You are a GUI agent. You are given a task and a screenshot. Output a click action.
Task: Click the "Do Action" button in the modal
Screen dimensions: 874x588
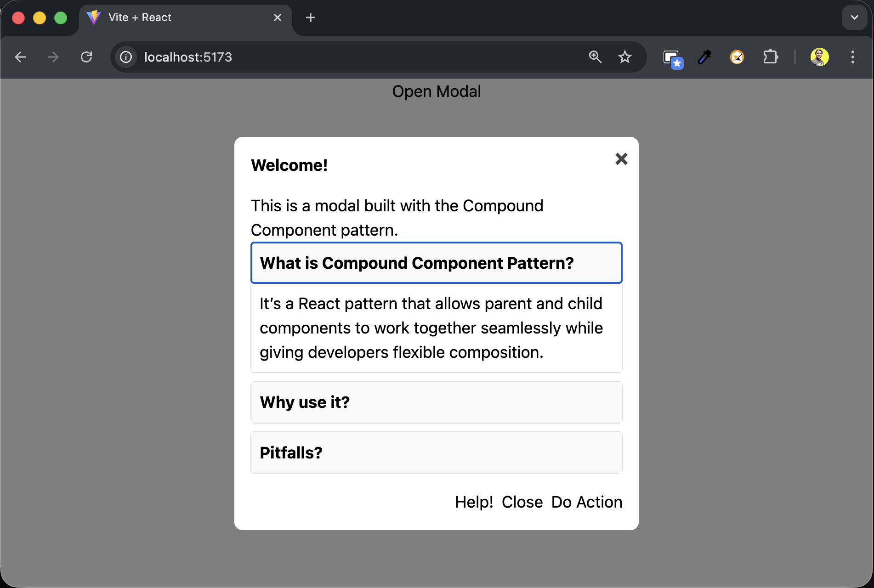[586, 502]
